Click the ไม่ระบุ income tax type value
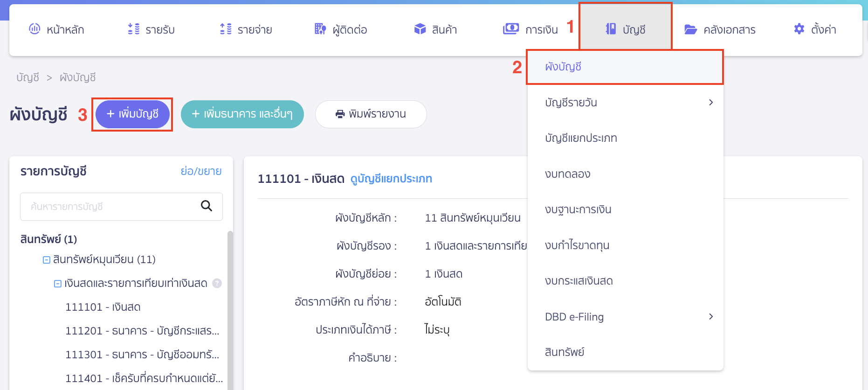The image size is (868, 390). tap(437, 330)
